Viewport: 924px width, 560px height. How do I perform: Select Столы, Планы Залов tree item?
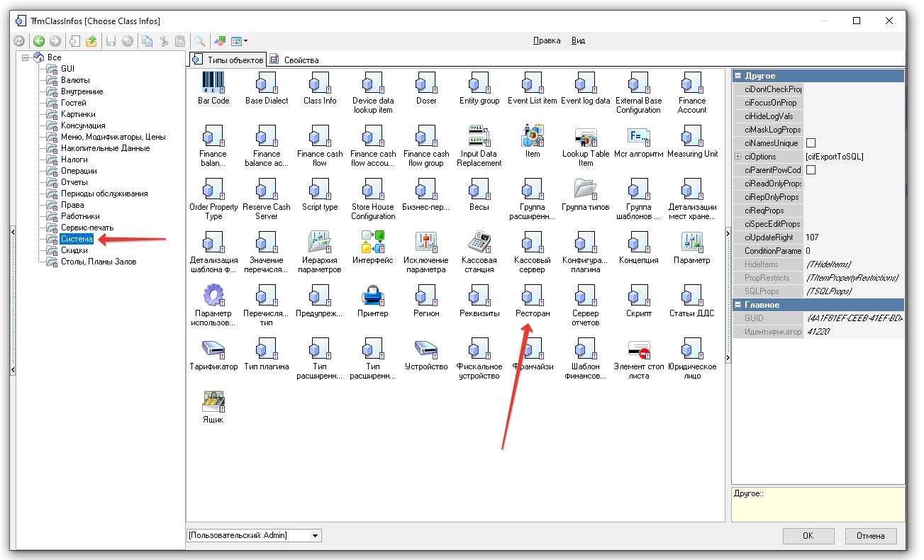[98, 262]
